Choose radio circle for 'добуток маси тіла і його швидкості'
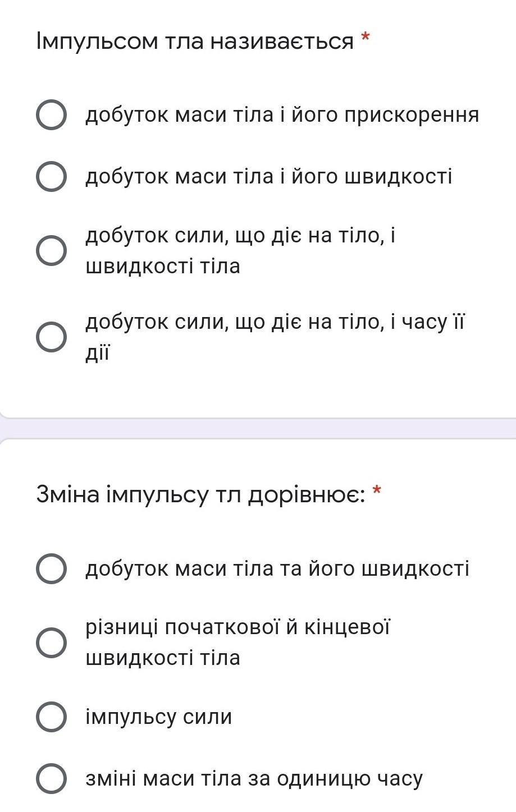516x812 pixels. pyautogui.click(x=51, y=177)
